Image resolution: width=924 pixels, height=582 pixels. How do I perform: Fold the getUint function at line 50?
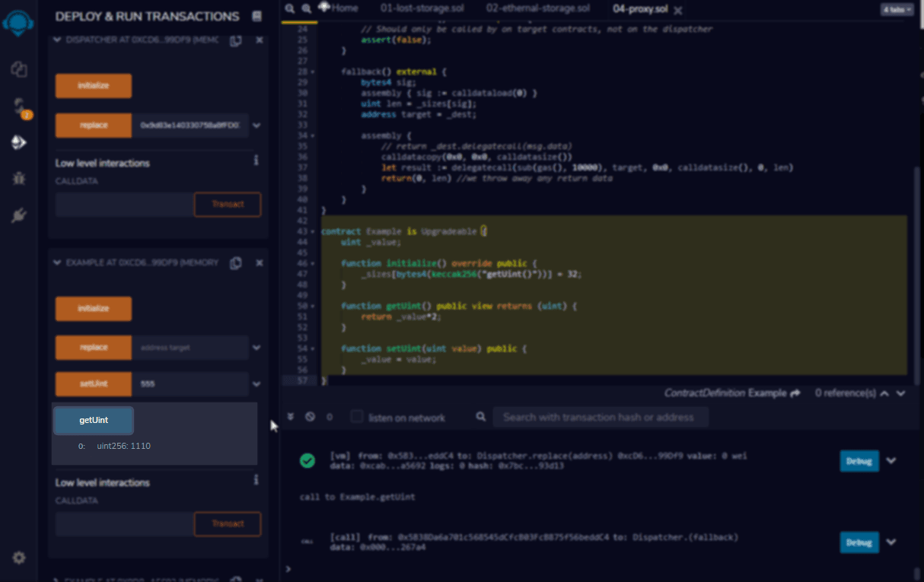313,305
